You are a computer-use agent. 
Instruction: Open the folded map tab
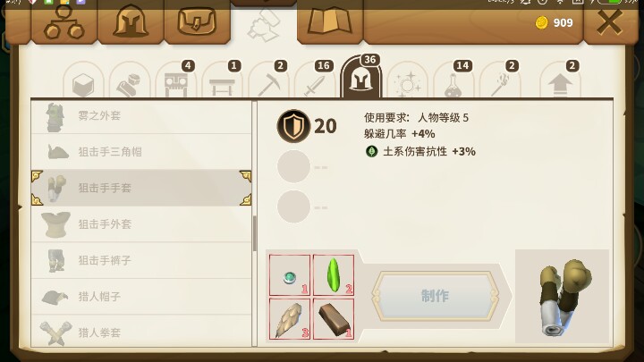point(330,22)
